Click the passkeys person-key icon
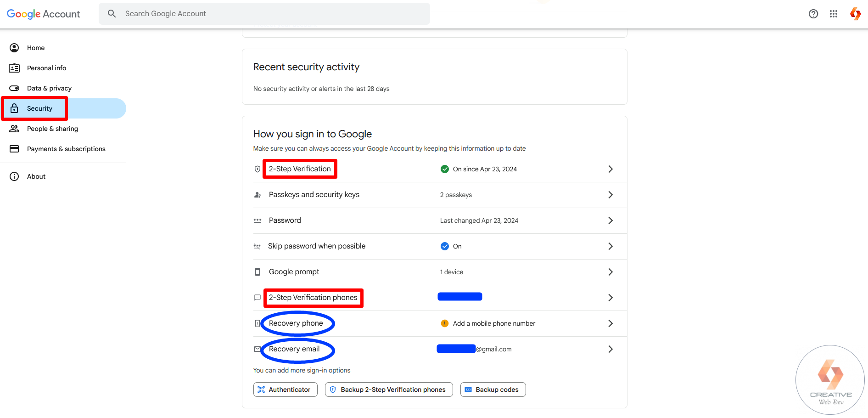This screenshot has height=418, width=868. coord(258,195)
